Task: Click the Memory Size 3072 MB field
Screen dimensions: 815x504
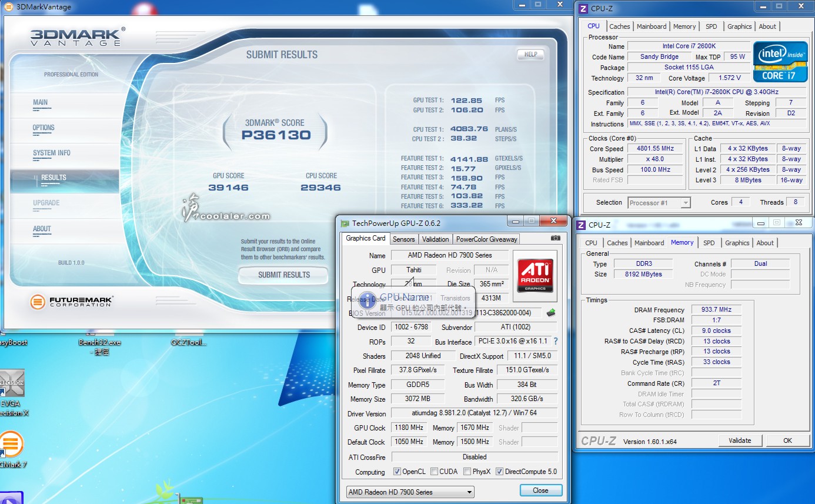Action: point(417,399)
